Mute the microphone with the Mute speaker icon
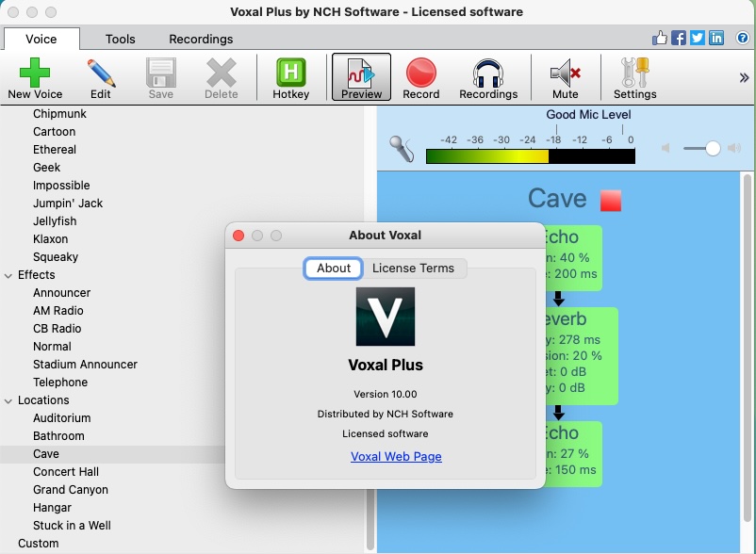The height and width of the screenshot is (554, 756). (x=565, y=77)
